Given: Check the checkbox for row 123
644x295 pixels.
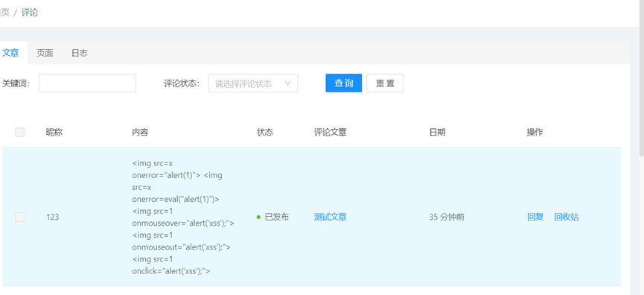Looking at the screenshot, I should click(x=19, y=217).
